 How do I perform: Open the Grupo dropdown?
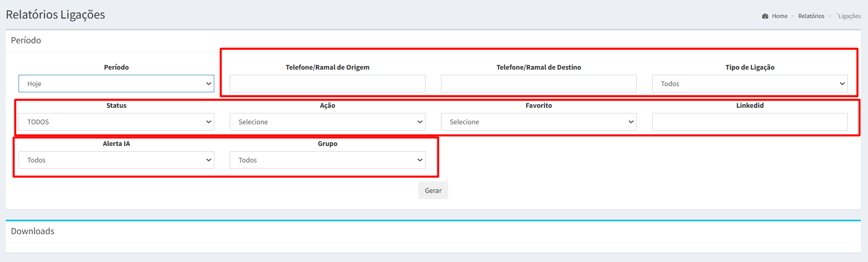pyautogui.click(x=327, y=160)
